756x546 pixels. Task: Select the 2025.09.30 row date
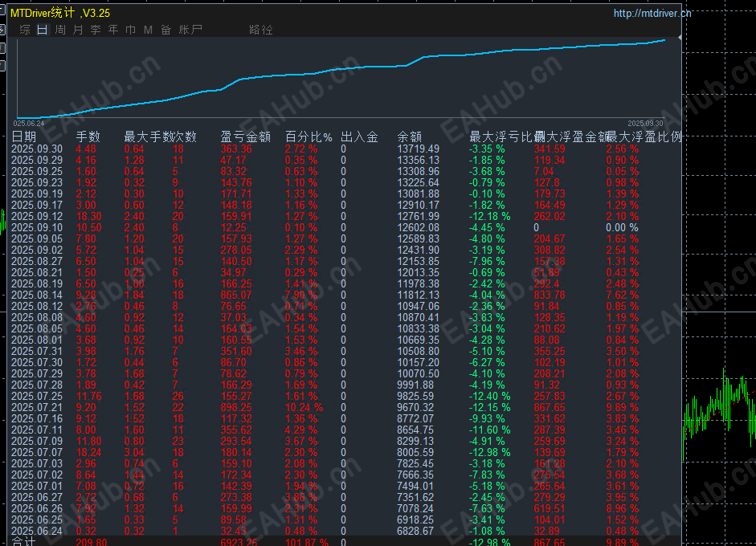[x=37, y=149]
